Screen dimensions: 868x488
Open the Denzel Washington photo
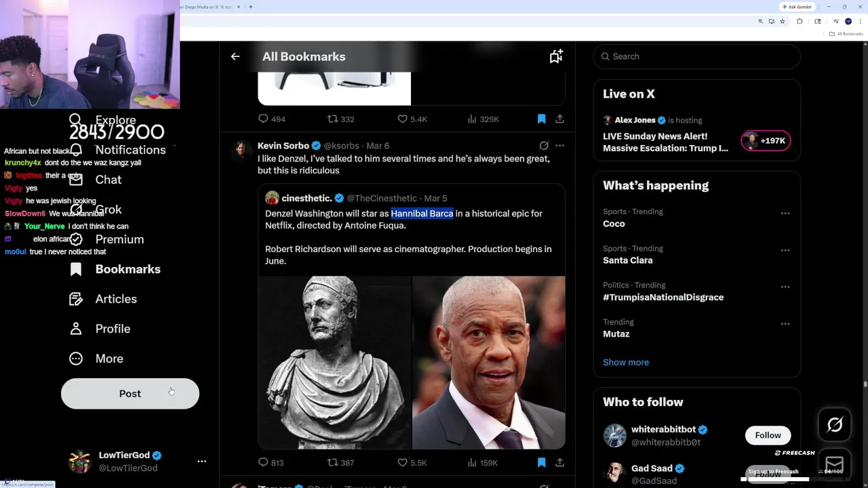(x=489, y=362)
